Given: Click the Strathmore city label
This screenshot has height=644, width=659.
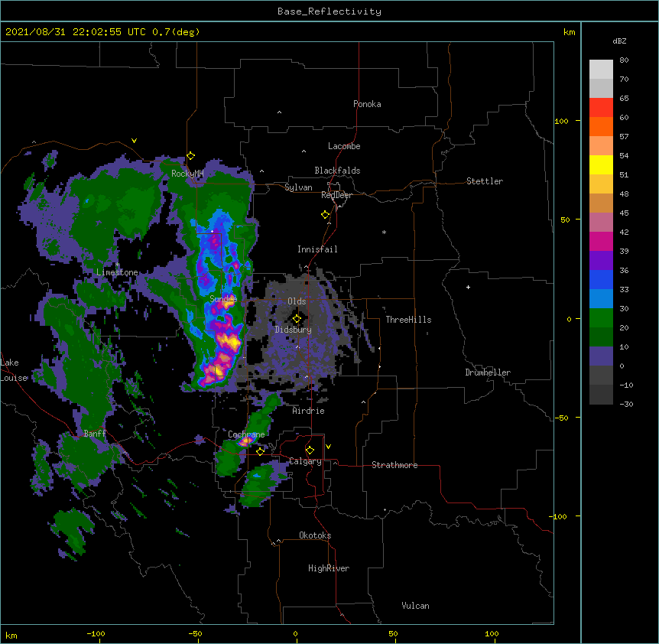Looking at the screenshot, I should pos(394,465).
